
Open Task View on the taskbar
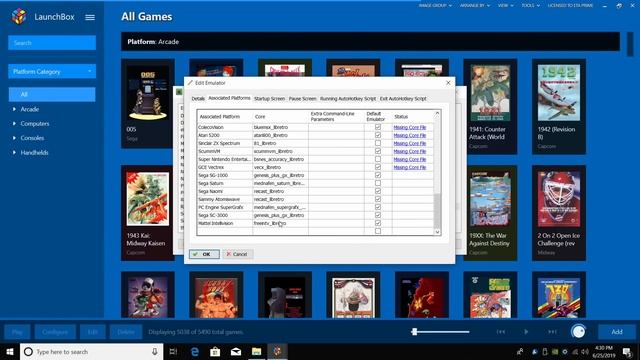[173, 351]
